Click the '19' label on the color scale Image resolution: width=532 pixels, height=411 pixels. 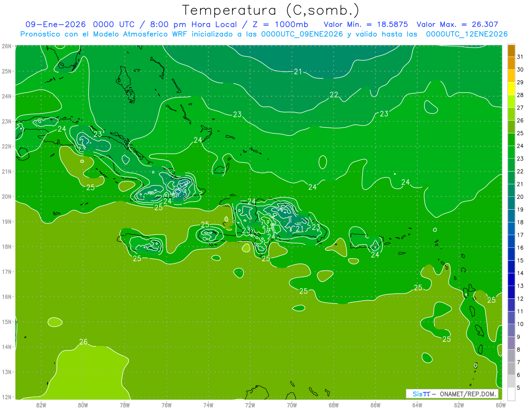[520, 210]
